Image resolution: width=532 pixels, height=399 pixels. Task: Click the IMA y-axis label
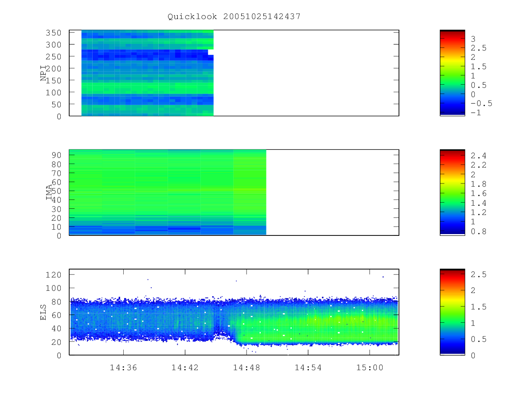(x=49, y=192)
